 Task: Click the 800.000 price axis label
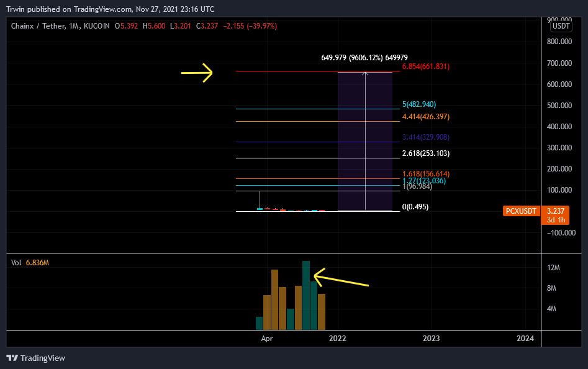[559, 41]
